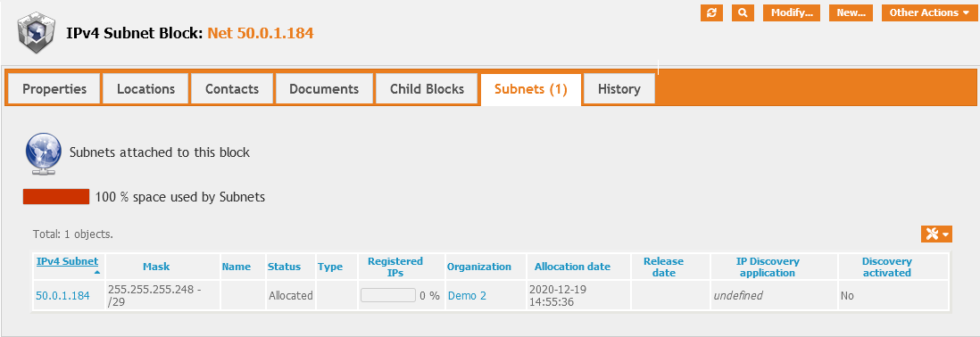This screenshot has width=980, height=337.
Task: Open subnet link 50.0.1.184
Action: [62, 296]
